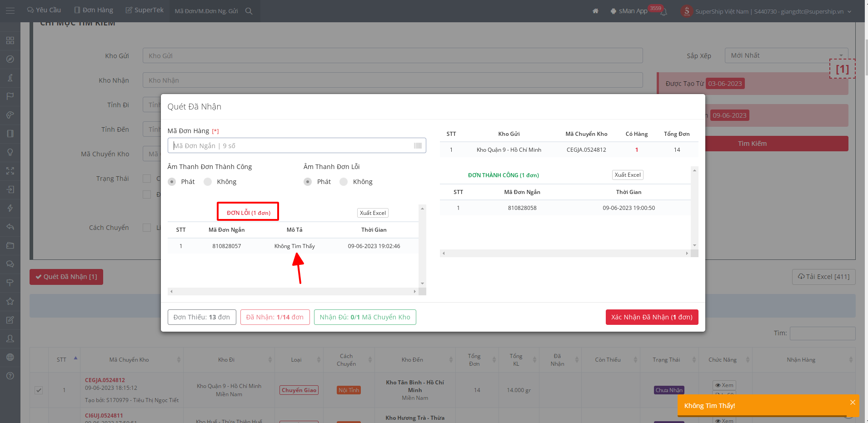Open the Yêu Cầu menu

(x=44, y=10)
